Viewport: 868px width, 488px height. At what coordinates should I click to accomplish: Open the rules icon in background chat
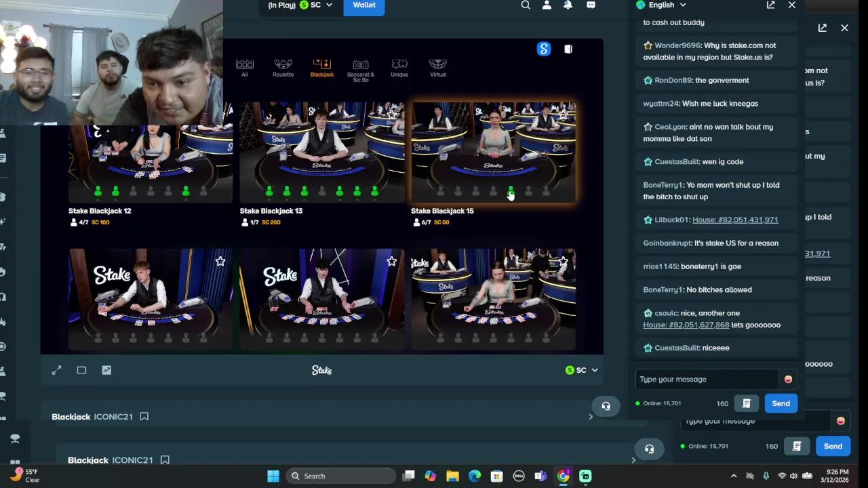pos(797,446)
